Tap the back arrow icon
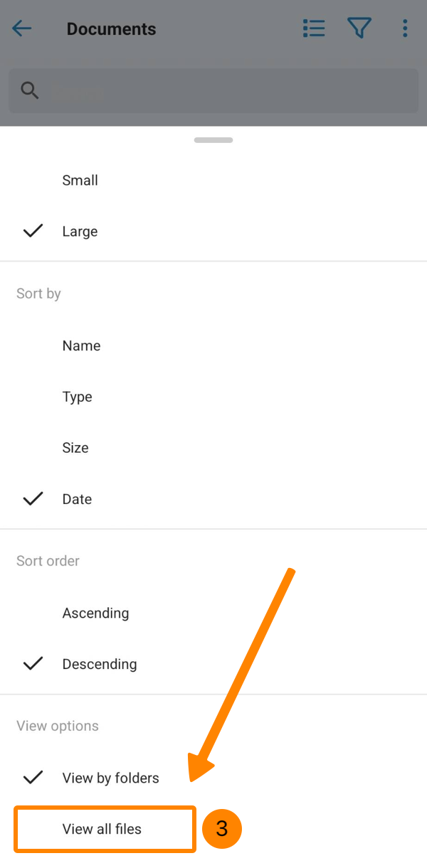The height and width of the screenshot is (868, 427). point(22,28)
